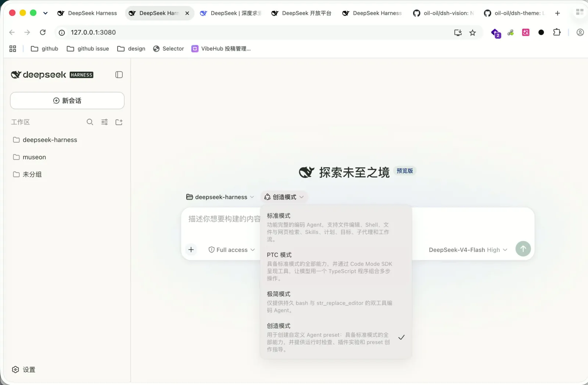Collapse the 创造模式 mode dropdown
The width and height of the screenshot is (588, 385).
[x=284, y=197]
